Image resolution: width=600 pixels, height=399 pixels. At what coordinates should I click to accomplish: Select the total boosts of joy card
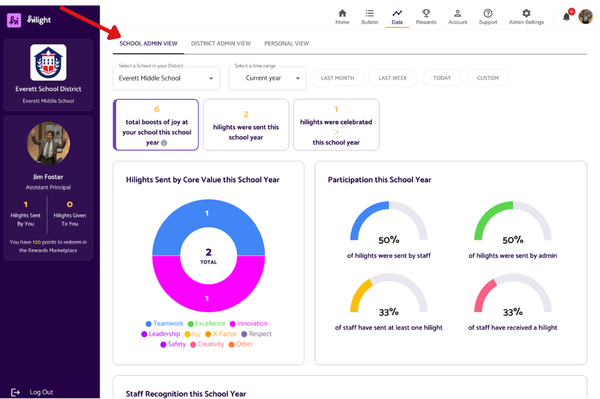[x=156, y=125]
